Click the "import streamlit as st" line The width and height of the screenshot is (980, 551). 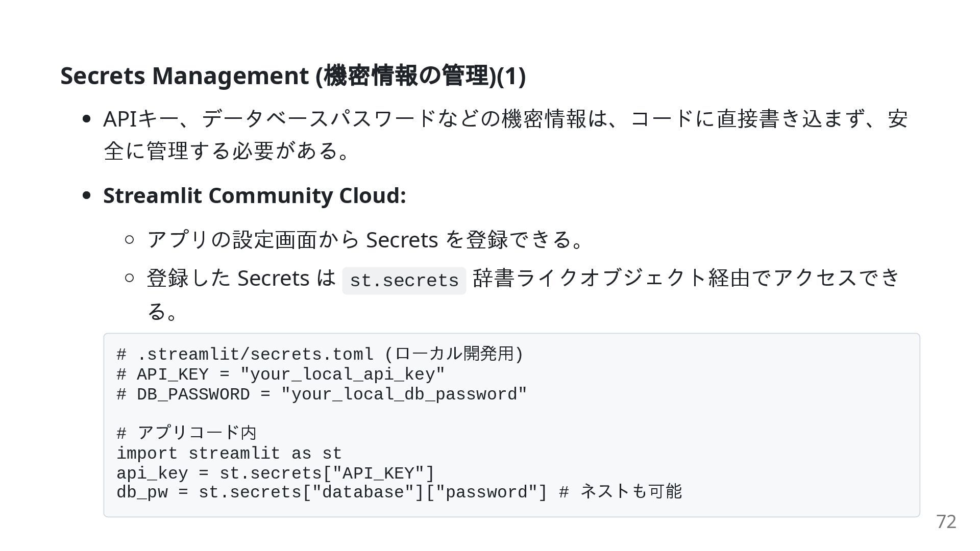point(229,454)
